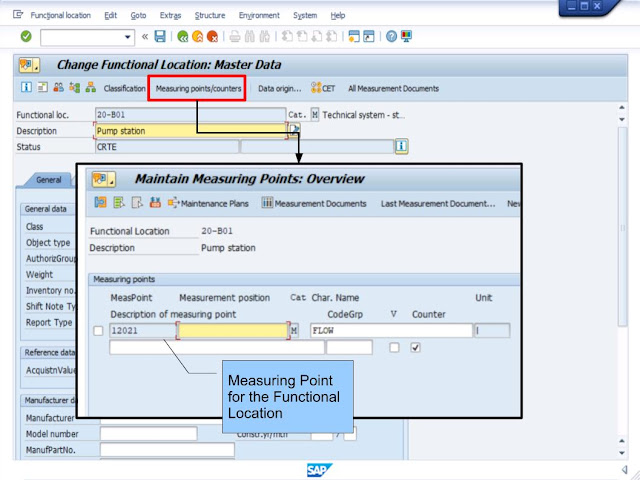Viewport: 640px width, 480px height.
Task: Open the Goto menu
Action: 138,16
